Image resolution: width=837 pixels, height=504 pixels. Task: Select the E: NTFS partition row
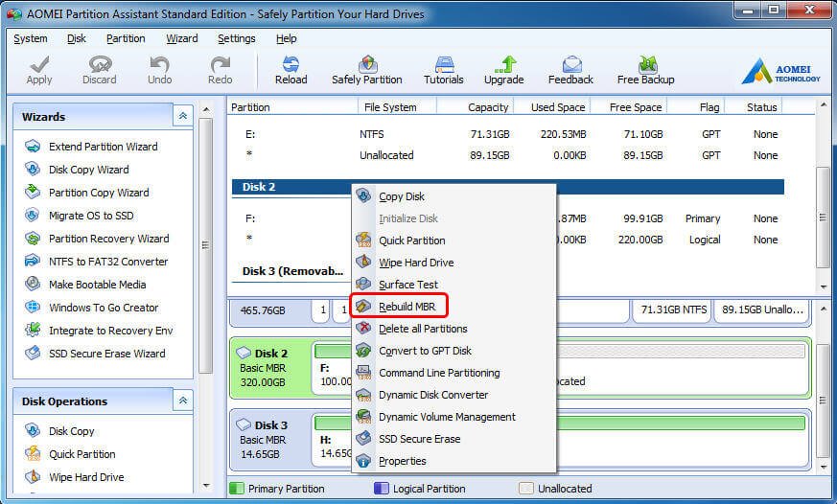507,134
